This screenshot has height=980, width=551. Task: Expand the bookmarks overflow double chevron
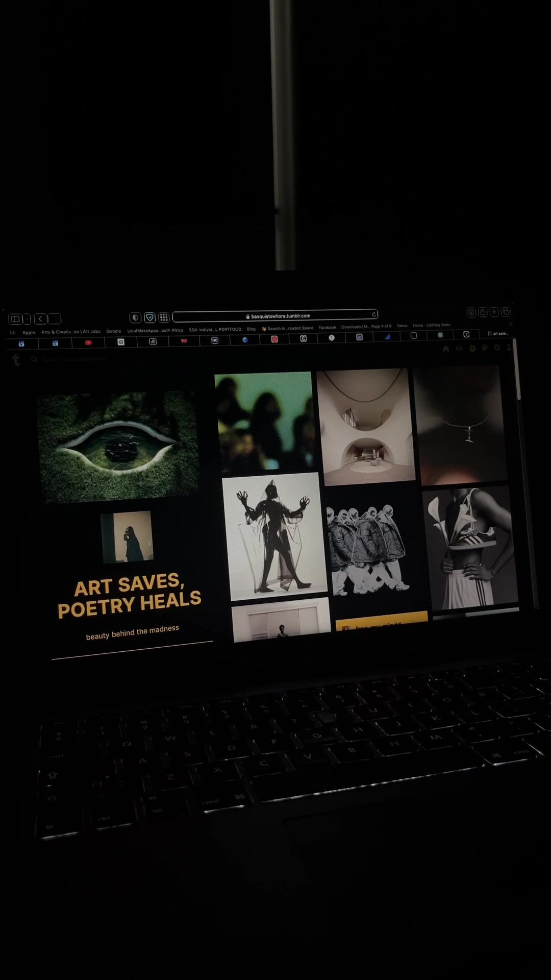(x=510, y=324)
